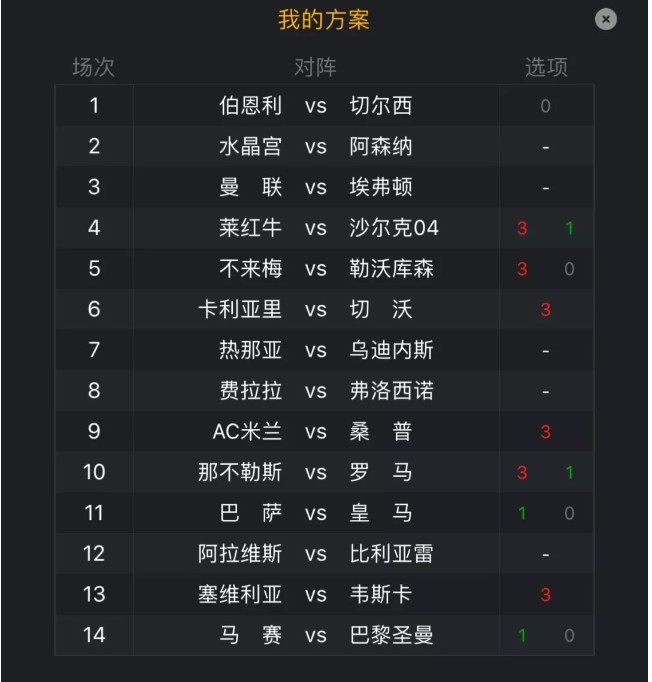Select the 水晶宫 vs 阿森纳 row
652x682 pixels.
coord(324,147)
